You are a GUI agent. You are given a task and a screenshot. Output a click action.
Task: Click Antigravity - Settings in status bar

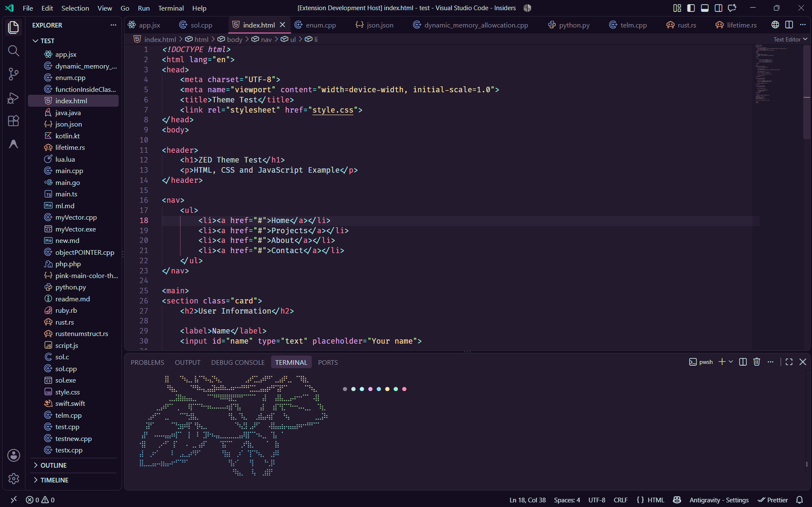[719, 500]
